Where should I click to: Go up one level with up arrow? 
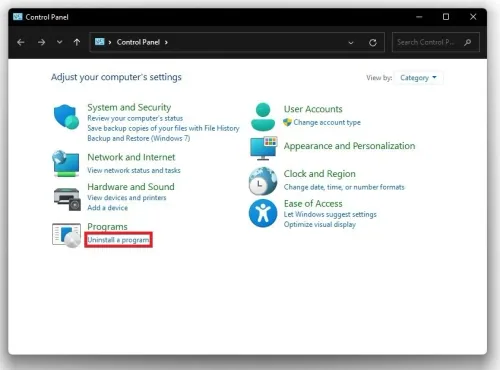click(x=77, y=42)
